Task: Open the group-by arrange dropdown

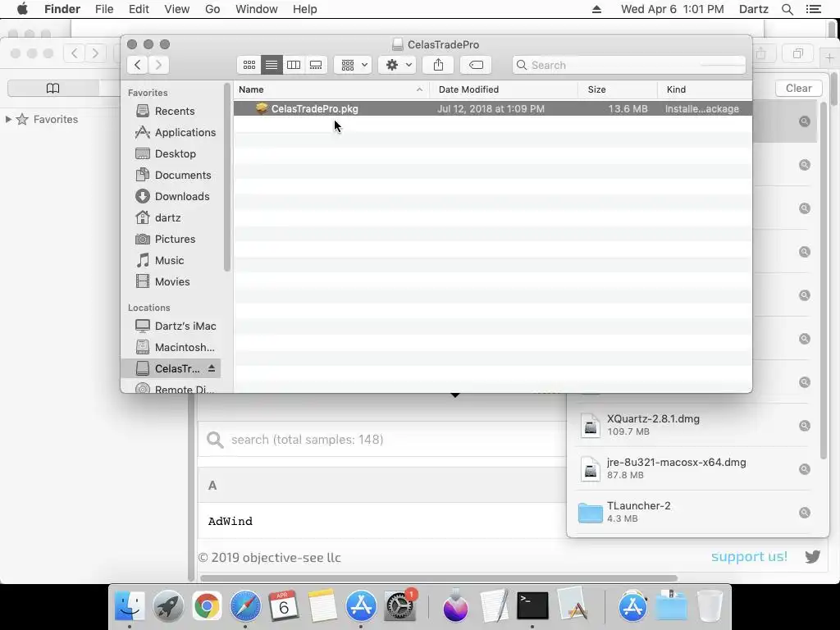Action: [x=353, y=65]
